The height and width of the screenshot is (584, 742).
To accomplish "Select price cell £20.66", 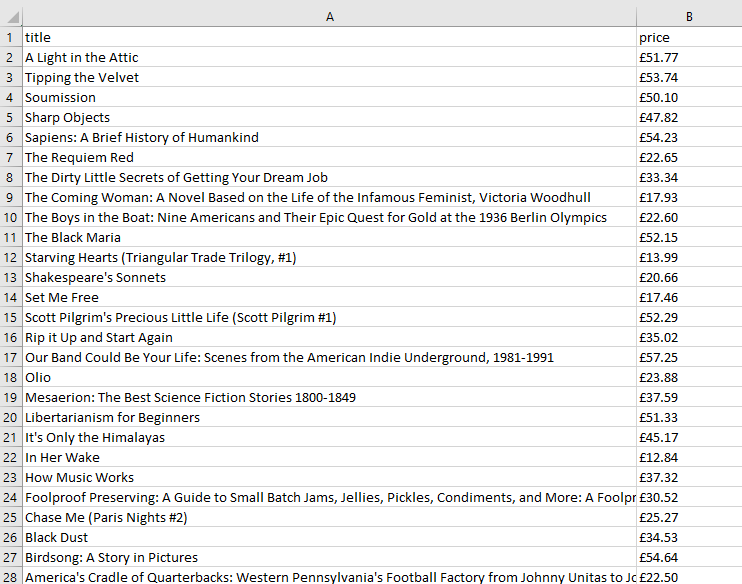I will [689, 277].
